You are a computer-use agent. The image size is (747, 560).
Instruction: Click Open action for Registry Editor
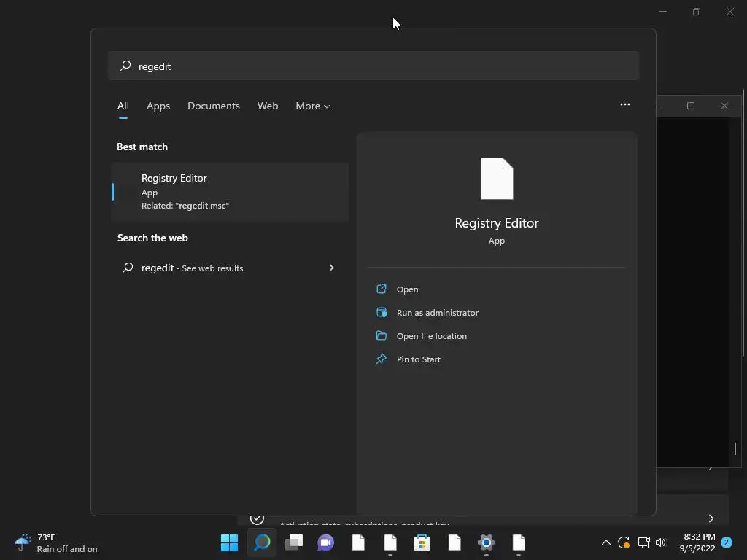coord(407,289)
